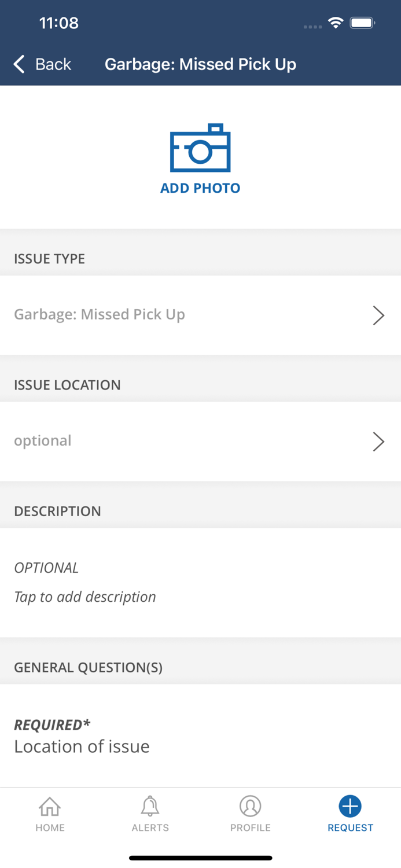Switch to the PROFILE tab label
The height and width of the screenshot is (868, 401).
pyautogui.click(x=251, y=827)
